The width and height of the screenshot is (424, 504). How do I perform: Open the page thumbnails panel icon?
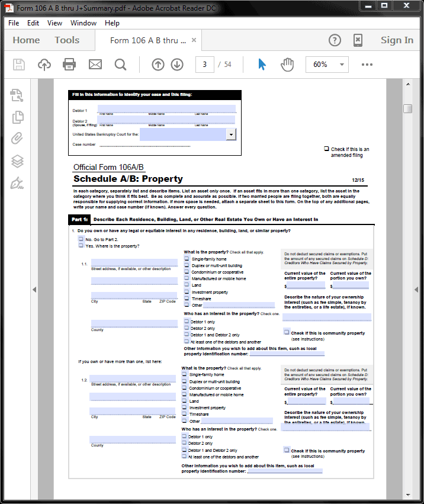17,95
